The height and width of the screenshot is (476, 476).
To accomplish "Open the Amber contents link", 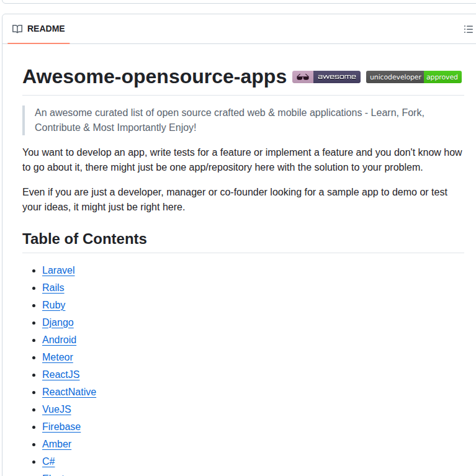I will pos(56,444).
